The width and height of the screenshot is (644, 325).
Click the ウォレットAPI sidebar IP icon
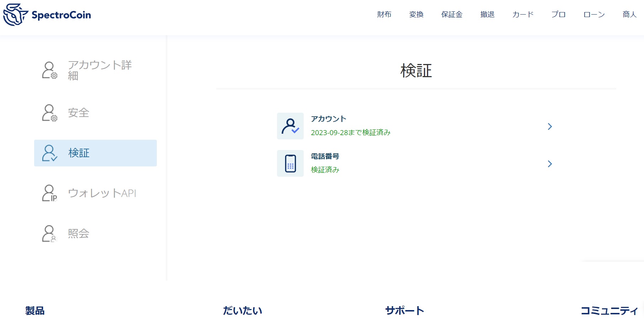tap(49, 193)
